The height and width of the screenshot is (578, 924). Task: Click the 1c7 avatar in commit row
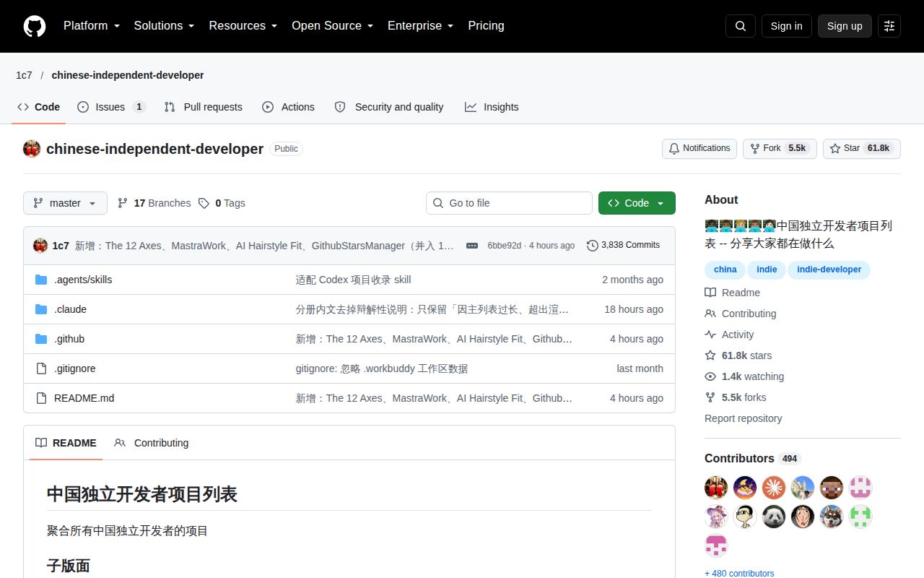click(40, 246)
